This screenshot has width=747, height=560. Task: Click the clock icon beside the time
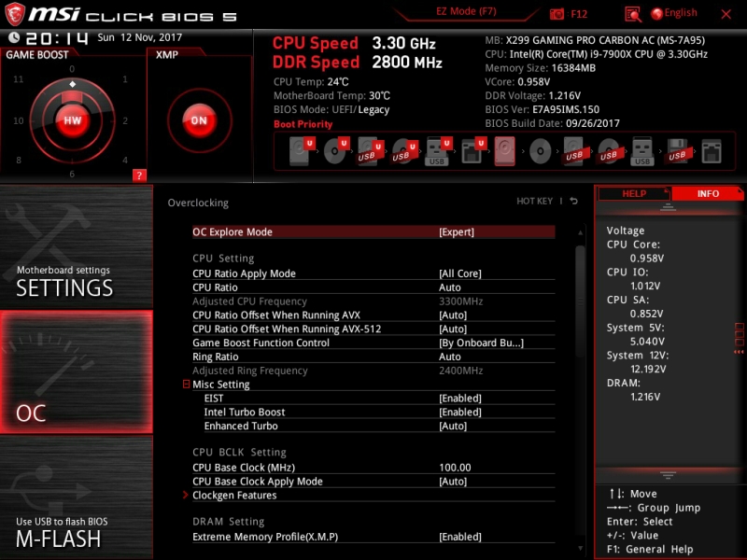pos(14,37)
